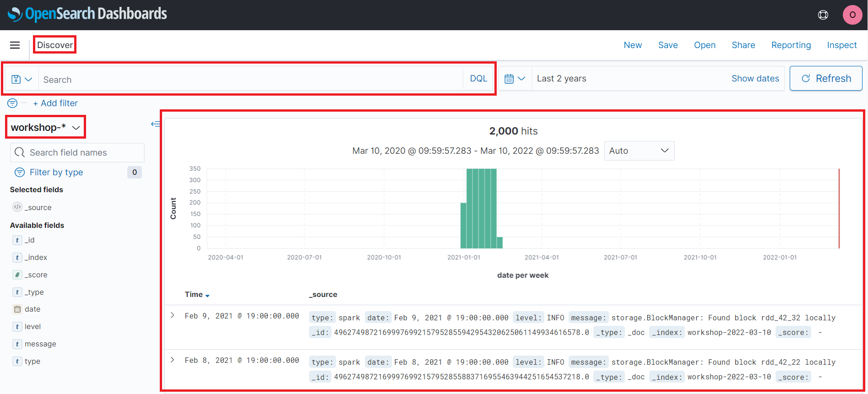
Task: Select the _id field name
Action: pos(30,240)
